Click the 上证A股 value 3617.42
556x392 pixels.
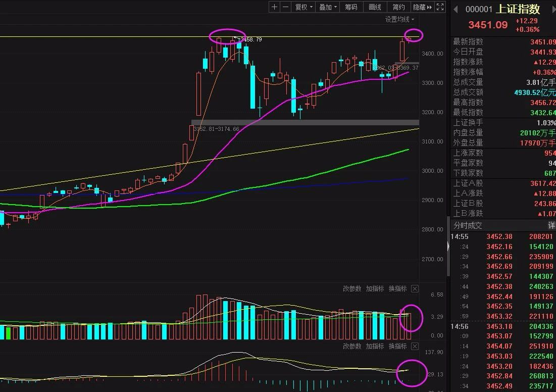coord(543,183)
